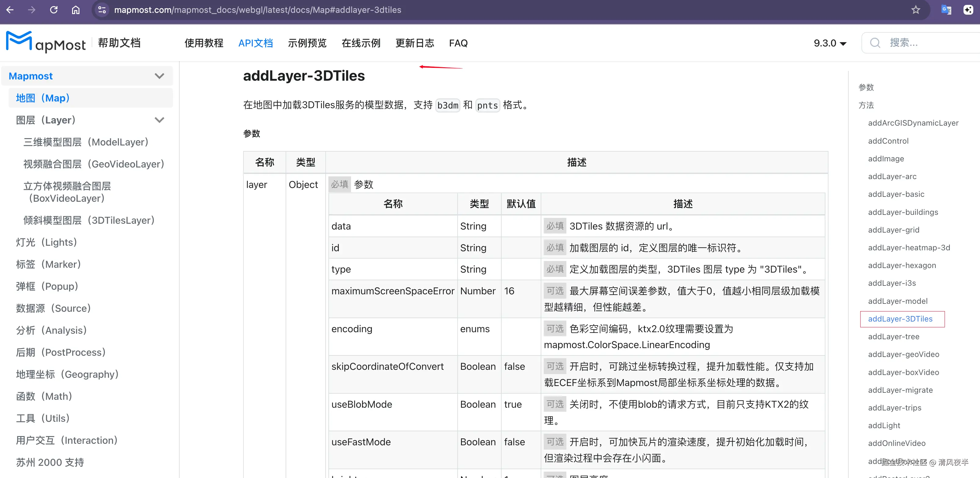
Task: Open the FAQ nav item
Action: (458, 43)
